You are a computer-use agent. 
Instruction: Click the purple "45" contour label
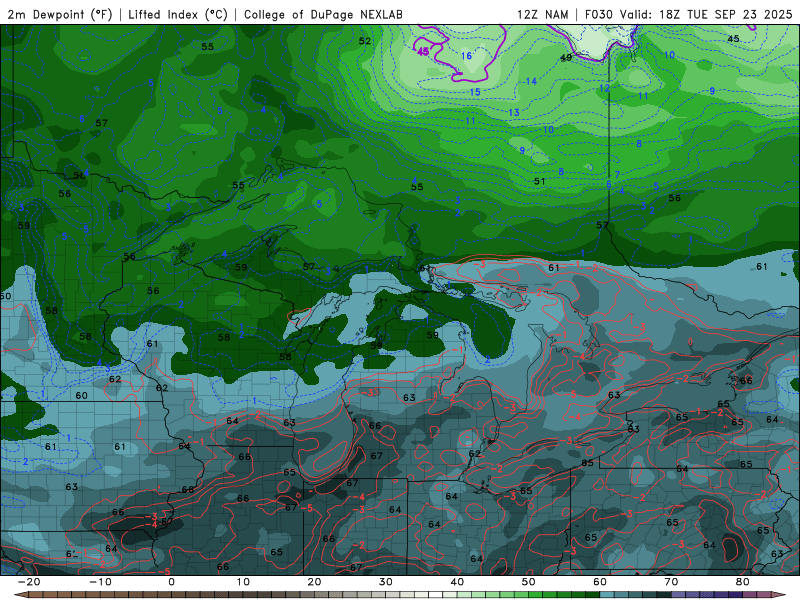(423, 52)
